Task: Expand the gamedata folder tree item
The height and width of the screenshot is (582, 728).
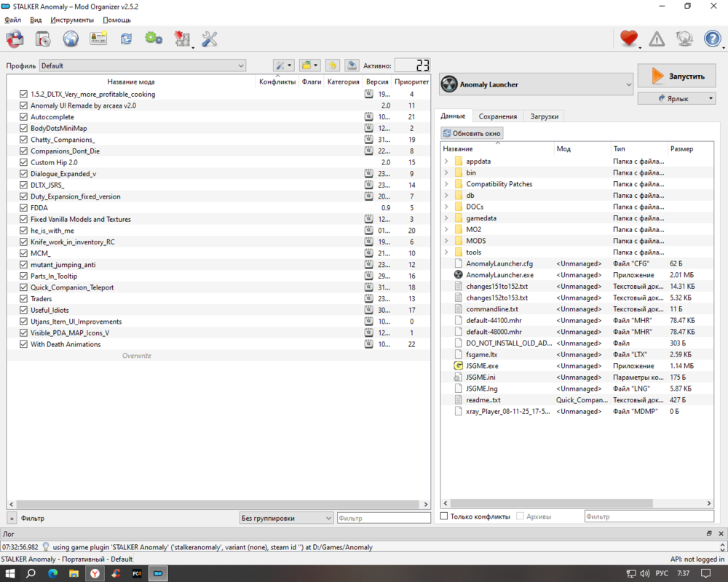Action: click(x=446, y=218)
